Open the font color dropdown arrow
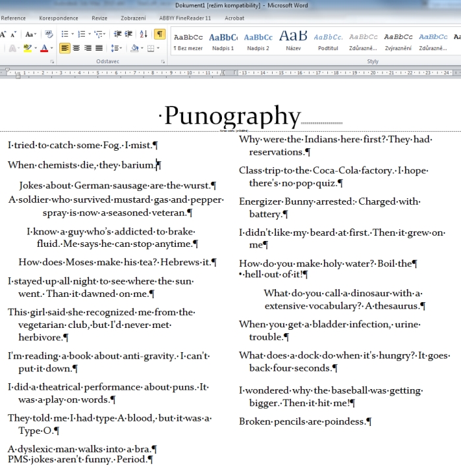 click(51, 48)
